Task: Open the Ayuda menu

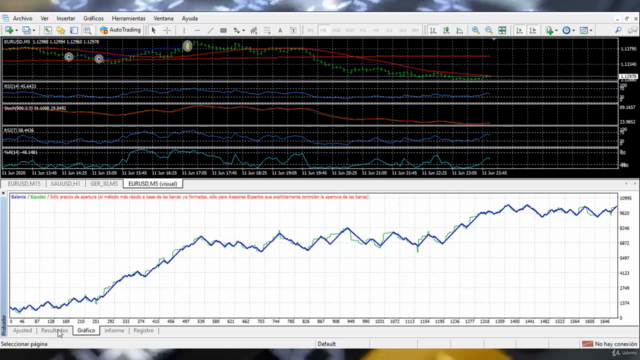Action: coord(190,18)
